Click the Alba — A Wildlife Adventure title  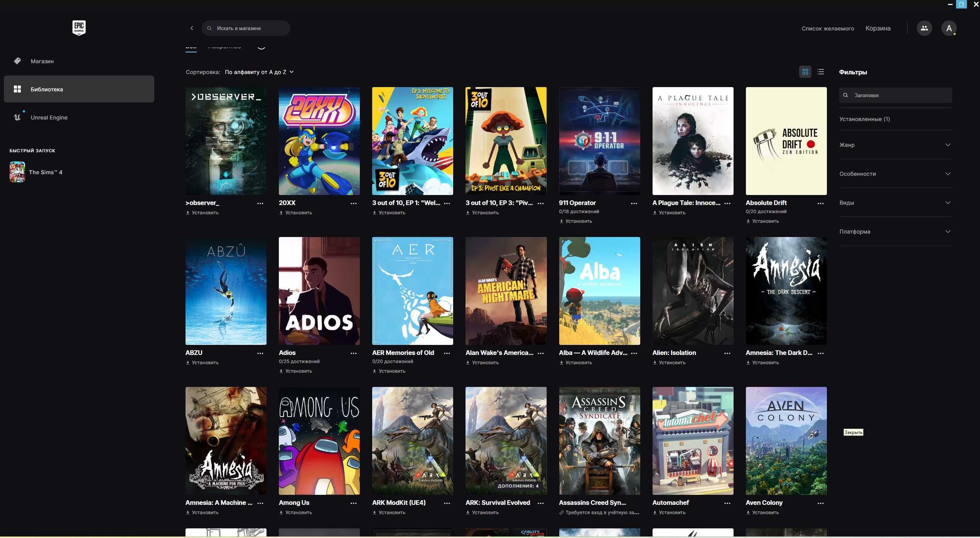[x=593, y=353]
